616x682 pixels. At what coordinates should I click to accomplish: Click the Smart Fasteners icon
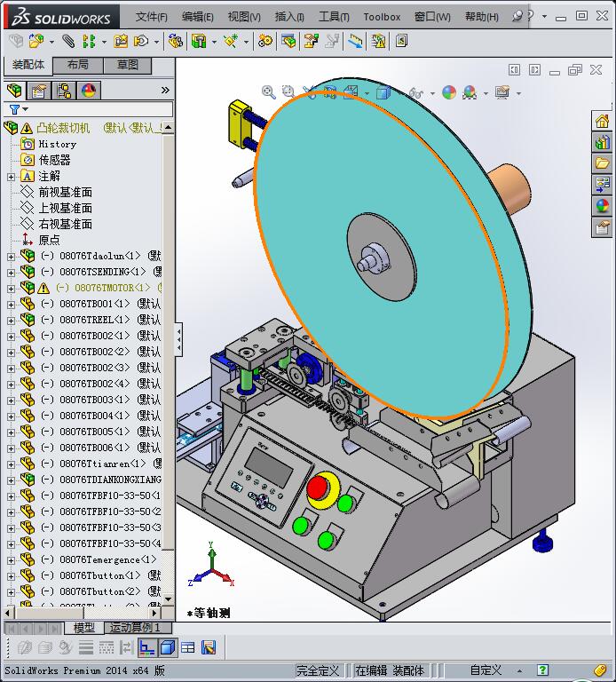click(x=121, y=42)
